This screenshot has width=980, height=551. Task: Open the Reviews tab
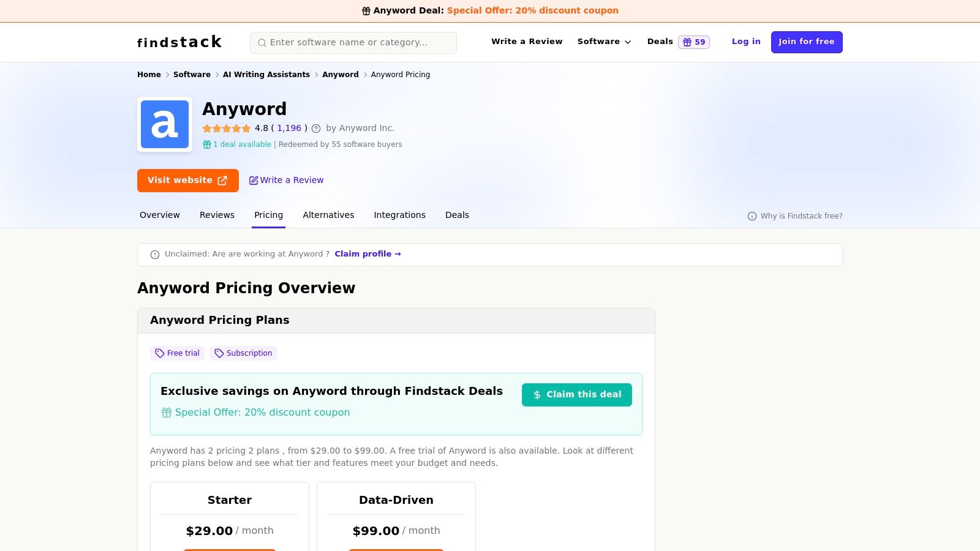coord(217,215)
